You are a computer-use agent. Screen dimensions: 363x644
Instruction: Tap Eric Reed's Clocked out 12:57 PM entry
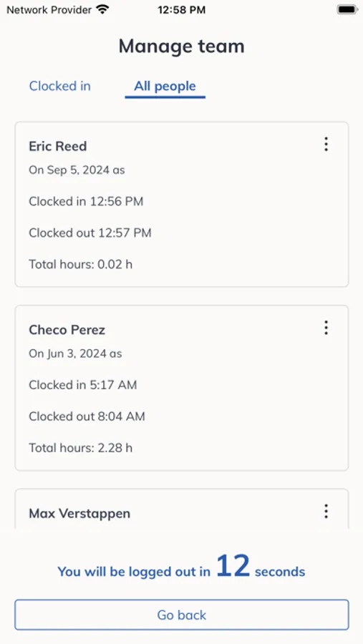click(90, 233)
